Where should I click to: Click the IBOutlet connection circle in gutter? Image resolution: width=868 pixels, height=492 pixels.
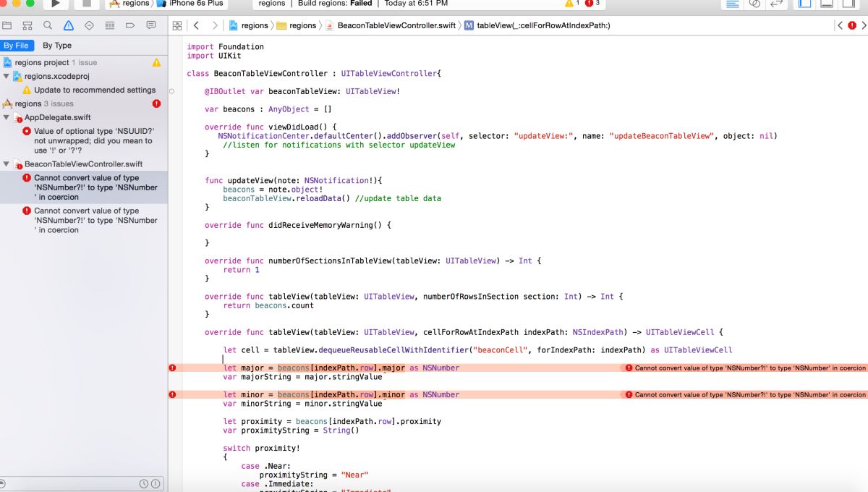click(171, 92)
